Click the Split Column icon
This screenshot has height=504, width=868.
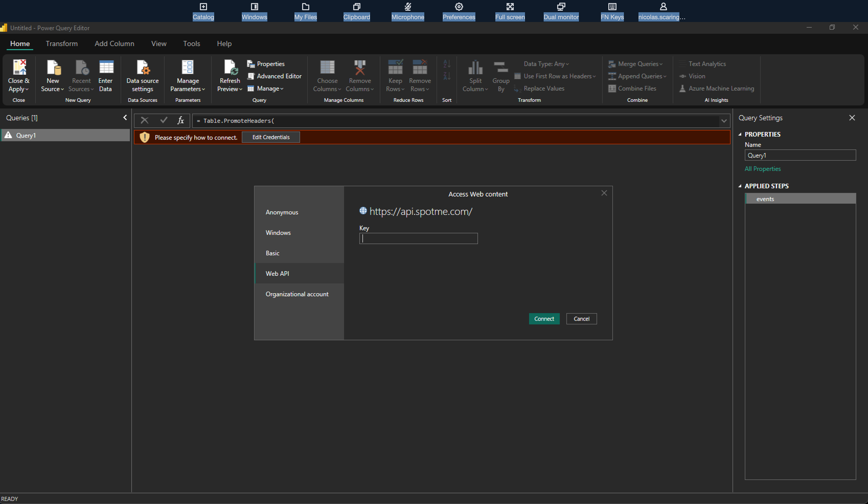click(475, 67)
